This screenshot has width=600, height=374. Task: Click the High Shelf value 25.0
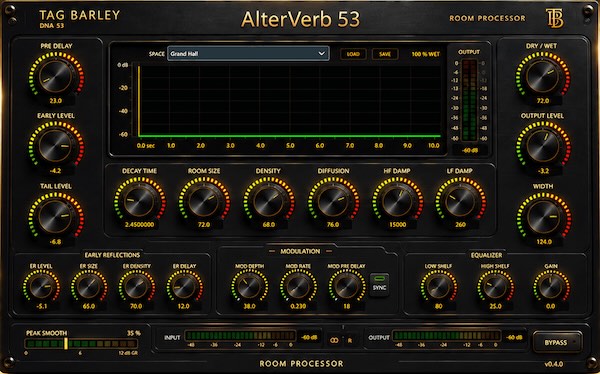point(495,306)
